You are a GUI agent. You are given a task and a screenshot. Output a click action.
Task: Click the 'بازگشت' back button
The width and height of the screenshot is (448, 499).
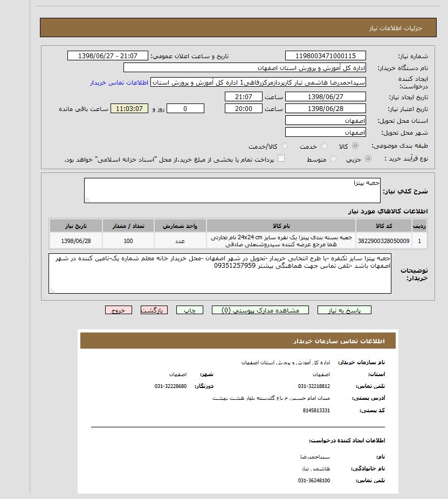154,310
